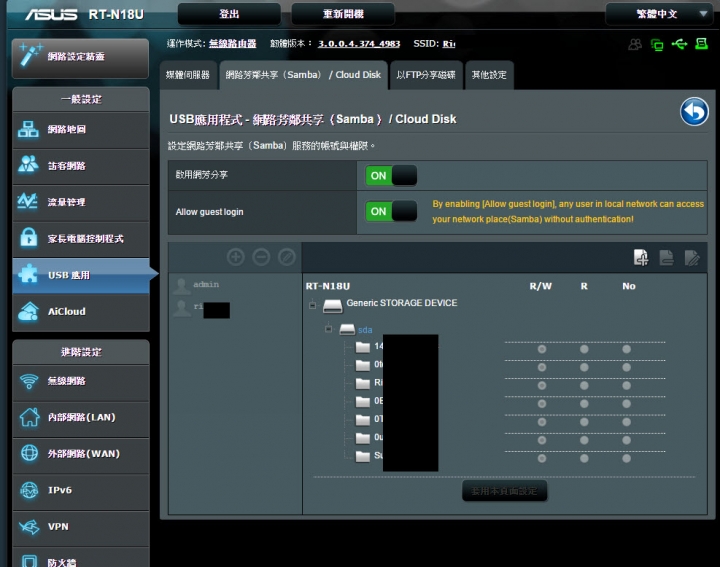
Task: Click the add folder icon
Action: [x=641, y=258]
